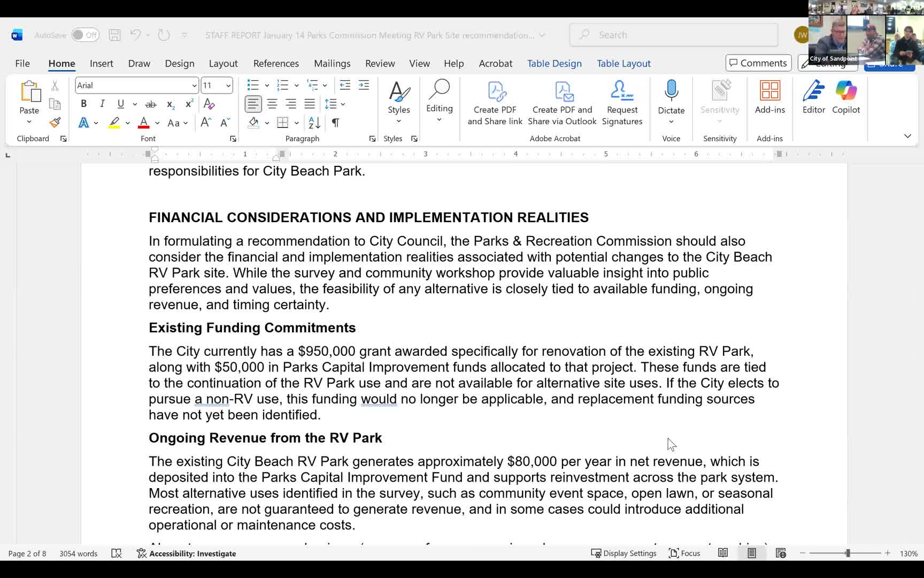Open the Copilot icon in ribbon

(845, 97)
